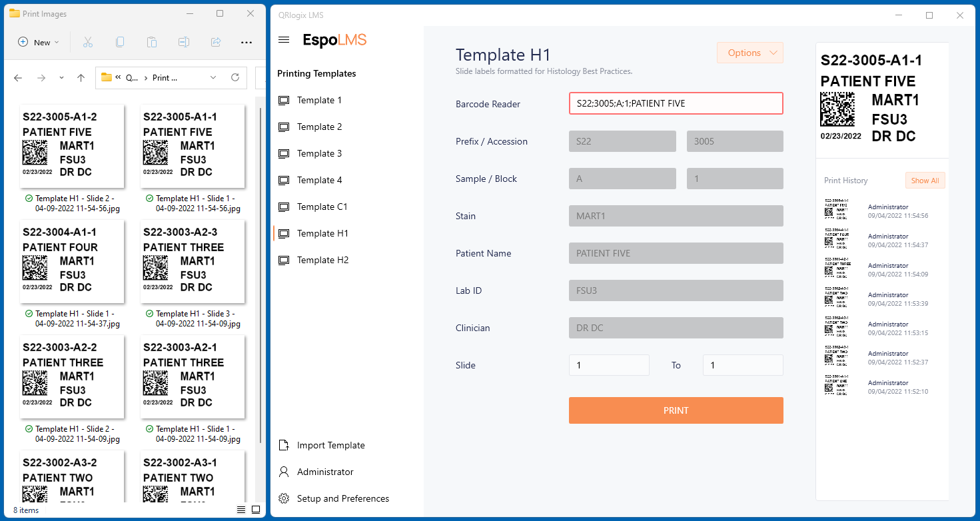This screenshot has height=521, width=980.
Task: Click the Rename icon in Print Images window
Action: pos(184,42)
